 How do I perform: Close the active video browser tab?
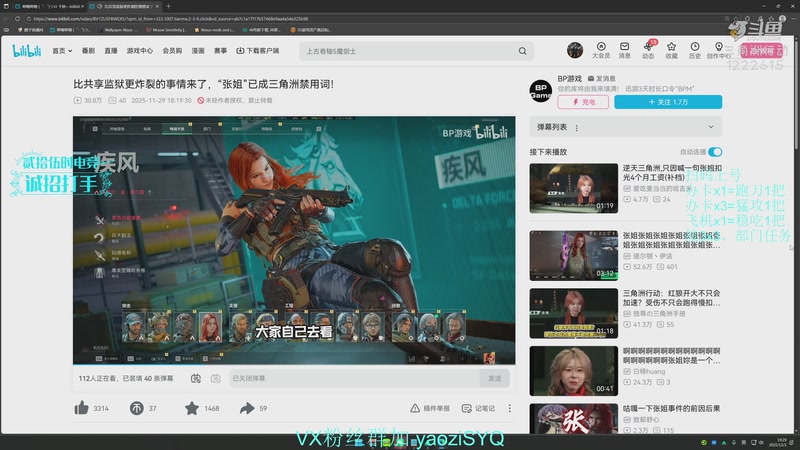(157, 6)
